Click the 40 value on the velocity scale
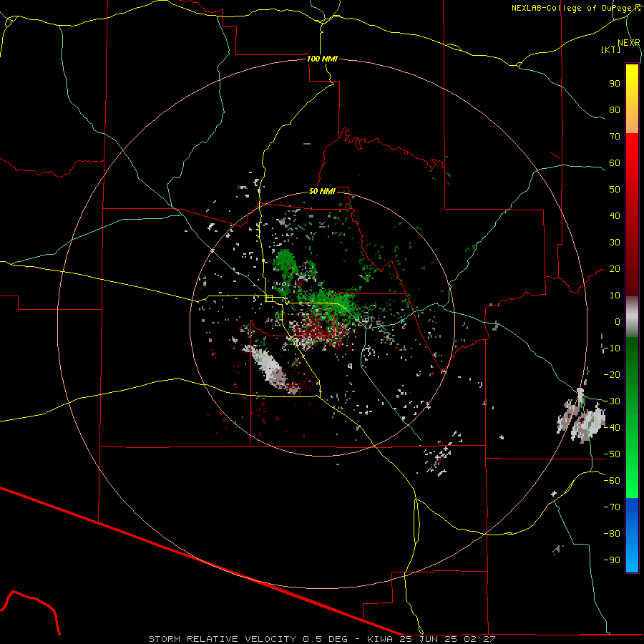644x644 pixels. [615, 216]
